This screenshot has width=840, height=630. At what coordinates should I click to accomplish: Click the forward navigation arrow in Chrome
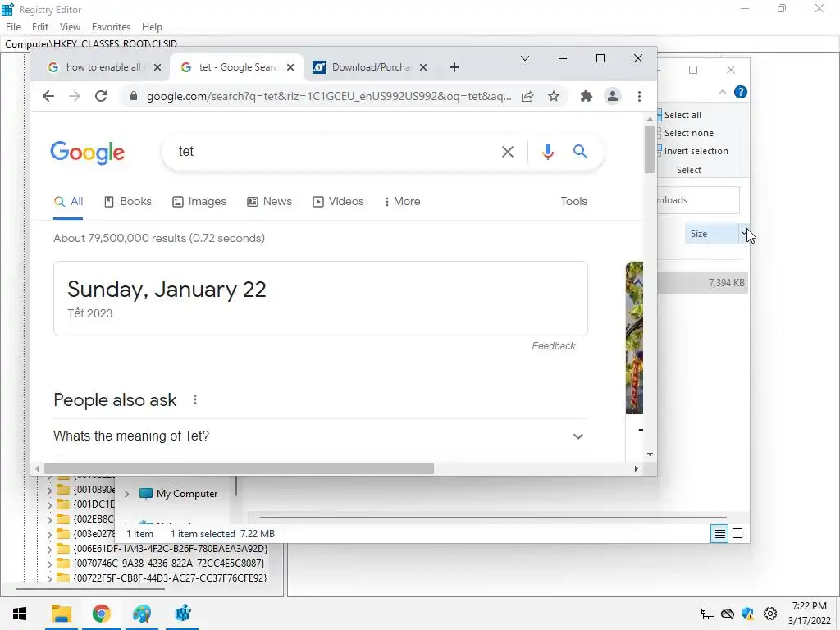75,96
